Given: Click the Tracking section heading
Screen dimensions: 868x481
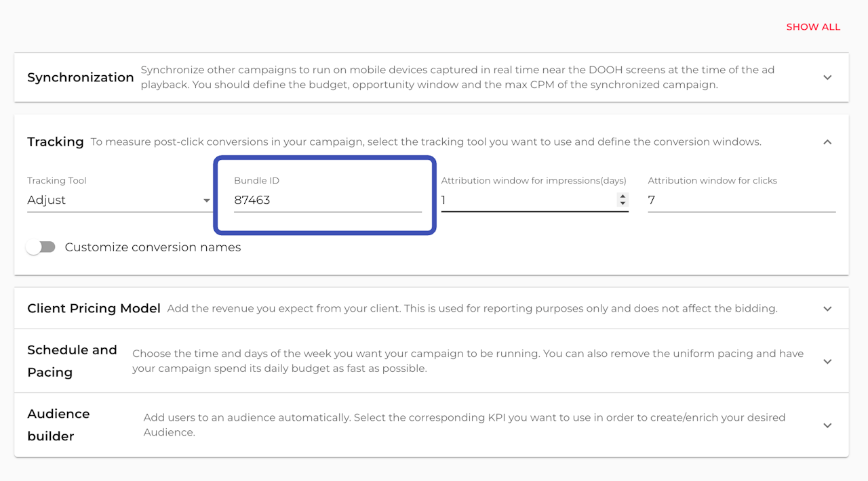Looking at the screenshot, I should [56, 142].
